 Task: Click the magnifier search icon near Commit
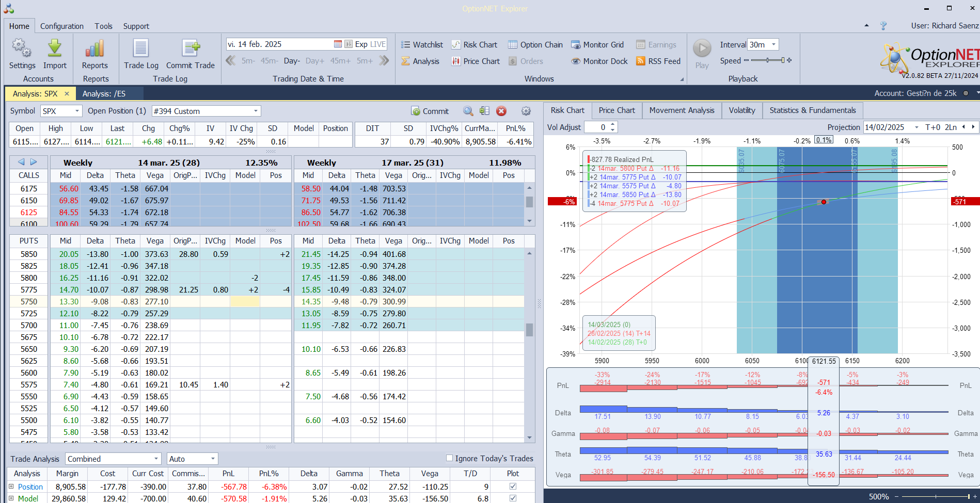pyautogui.click(x=468, y=111)
